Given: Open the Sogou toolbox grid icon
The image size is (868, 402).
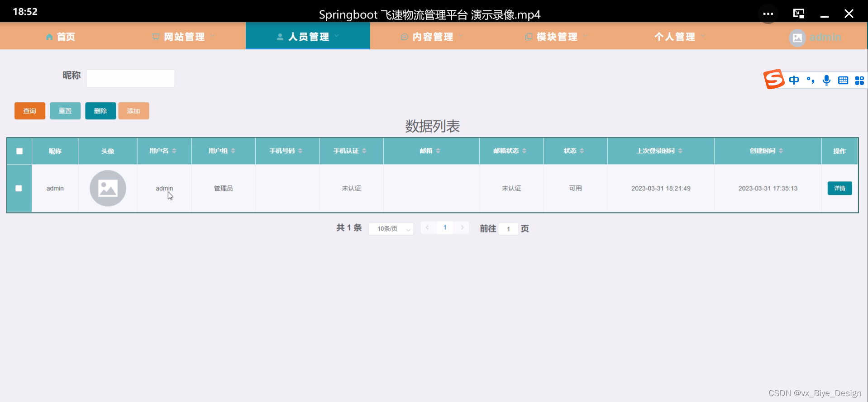Looking at the screenshot, I should point(859,80).
